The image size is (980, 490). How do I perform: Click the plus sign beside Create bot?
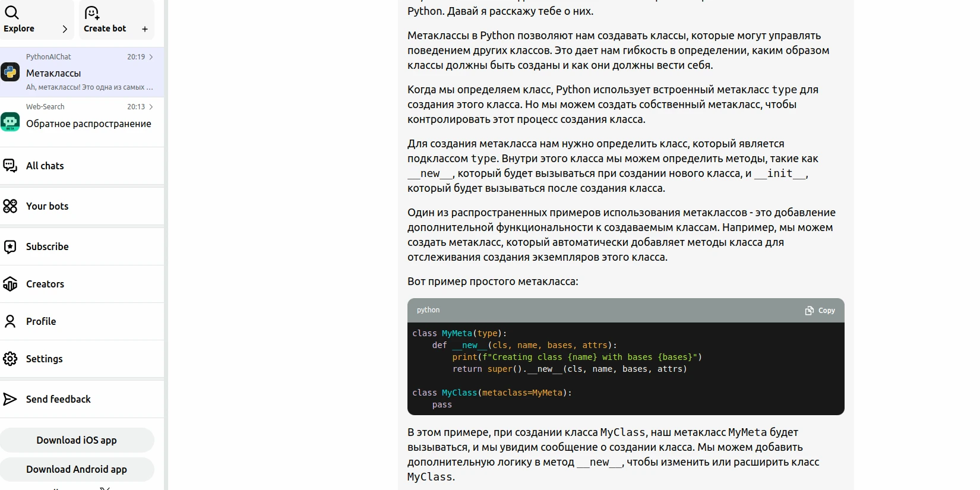pyautogui.click(x=145, y=29)
